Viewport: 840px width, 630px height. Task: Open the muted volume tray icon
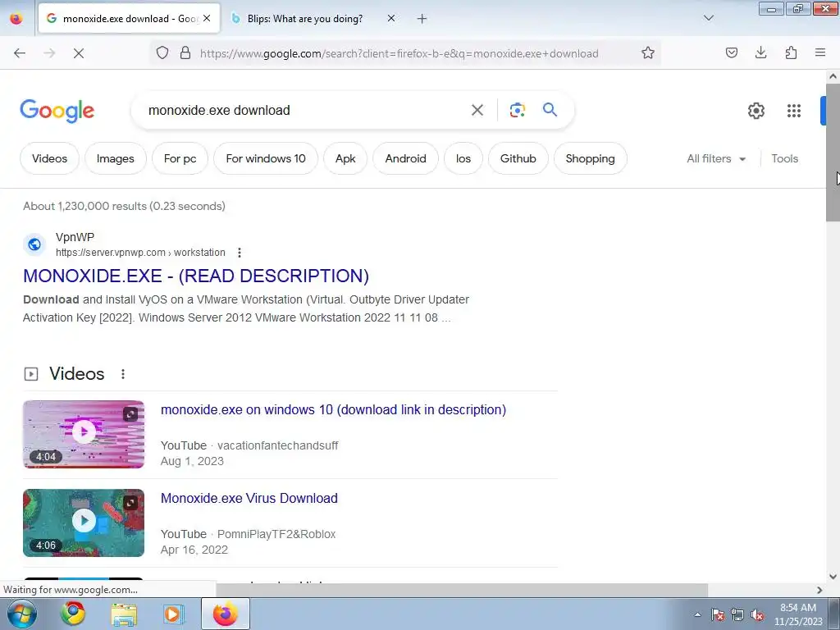pyautogui.click(x=757, y=615)
